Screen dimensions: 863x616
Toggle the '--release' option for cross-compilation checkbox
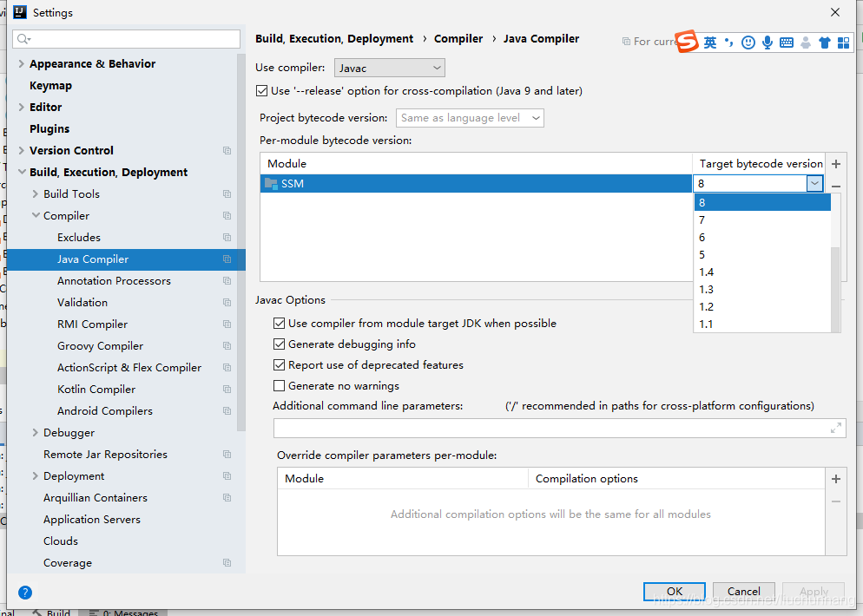tap(262, 91)
